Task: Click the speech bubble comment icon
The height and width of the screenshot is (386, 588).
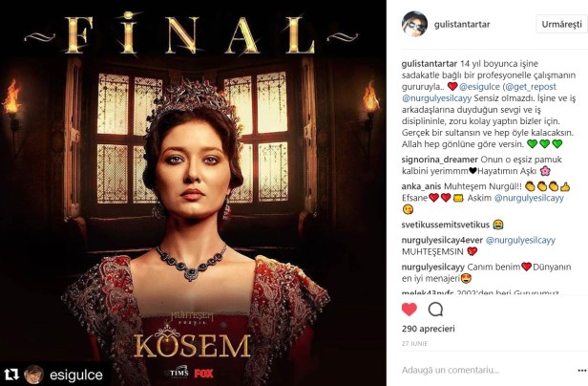Action: coord(435,310)
